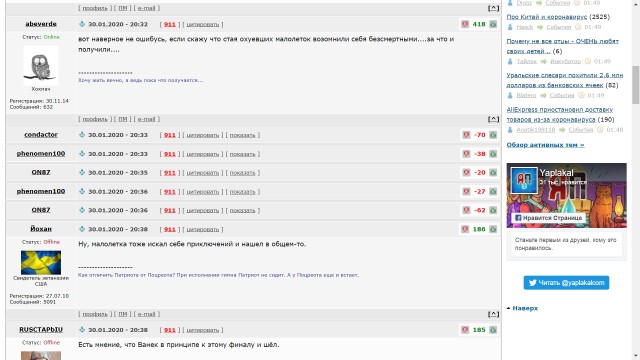Open condactor's username link
640x360 pixels.
41,134
